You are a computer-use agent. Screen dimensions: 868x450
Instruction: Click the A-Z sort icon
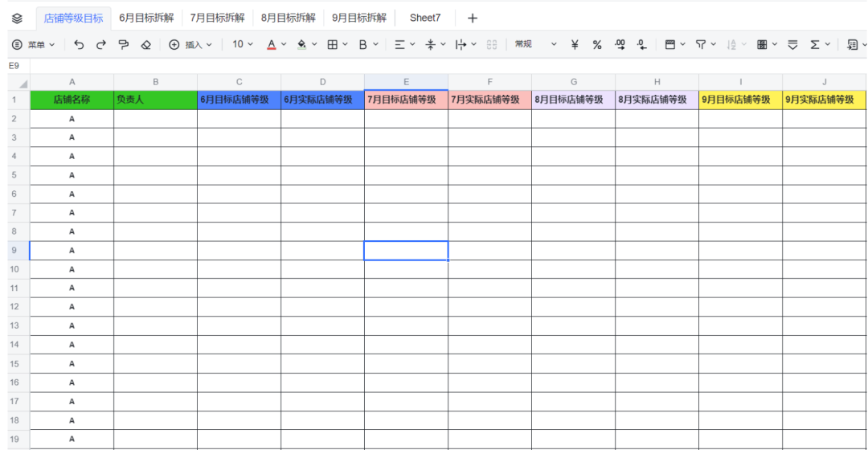click(x=731, y=45)
